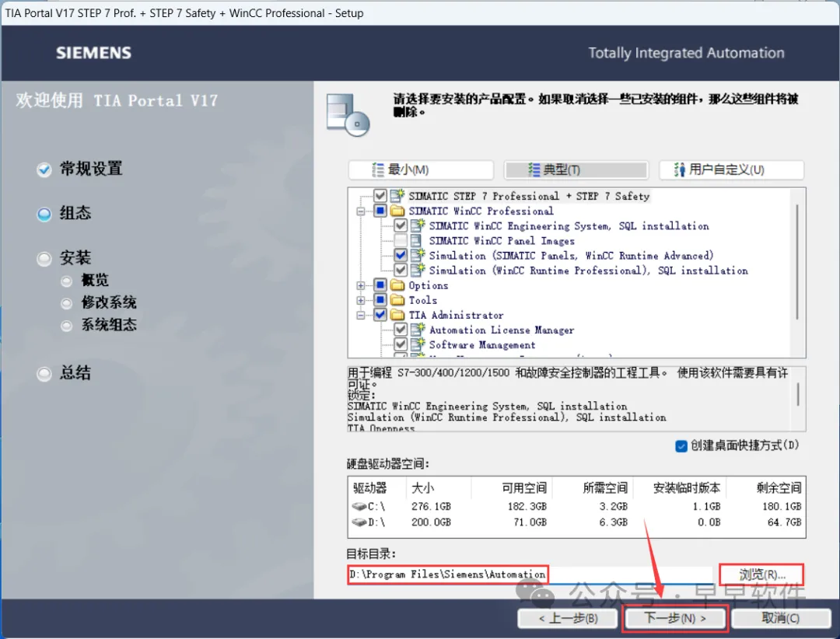The width and height of the screenshot is (840, 639).
Task: Click the TIA Administrator folder icon
Action: tap(397, 315)
